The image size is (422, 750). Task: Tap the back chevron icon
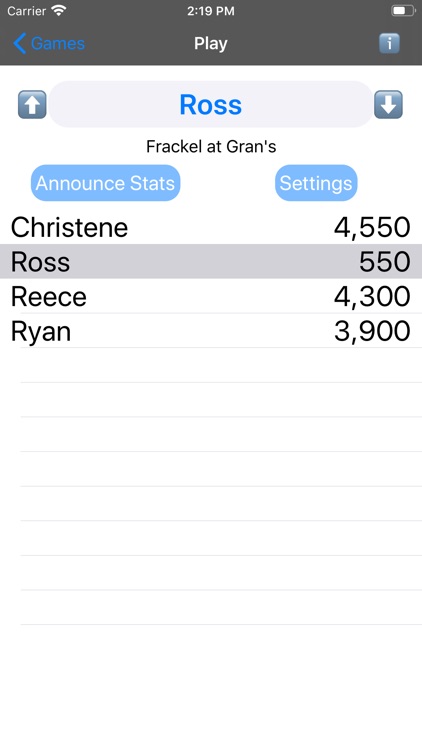click(x=19, y=44)
